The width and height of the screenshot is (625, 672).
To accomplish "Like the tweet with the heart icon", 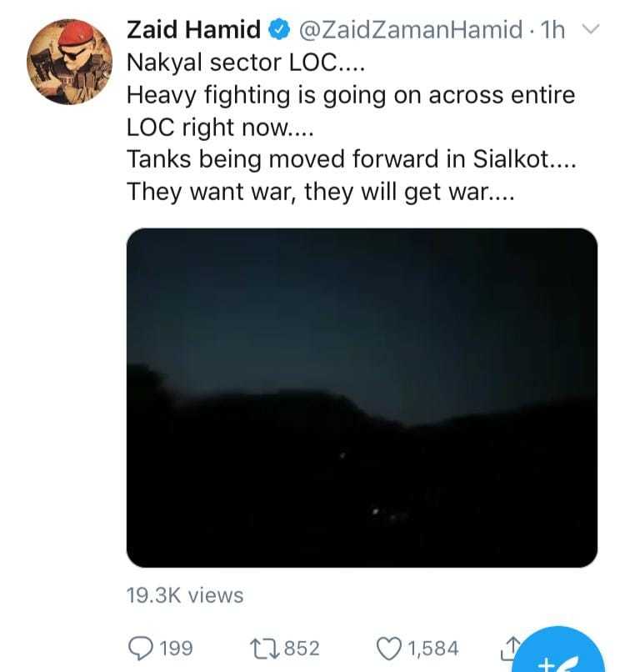I will pos(387,648).
